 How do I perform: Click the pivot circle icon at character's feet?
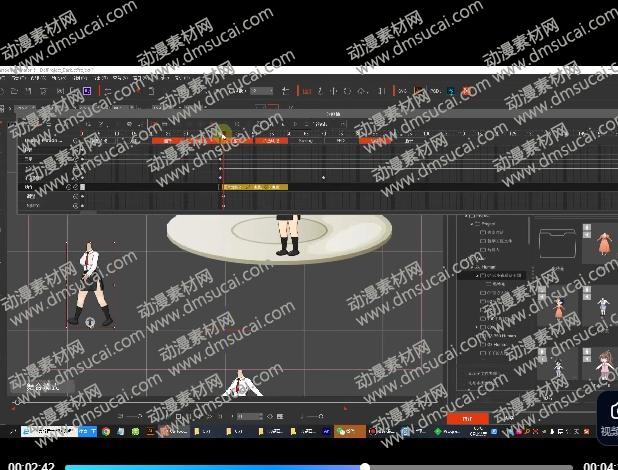[90, 321]
